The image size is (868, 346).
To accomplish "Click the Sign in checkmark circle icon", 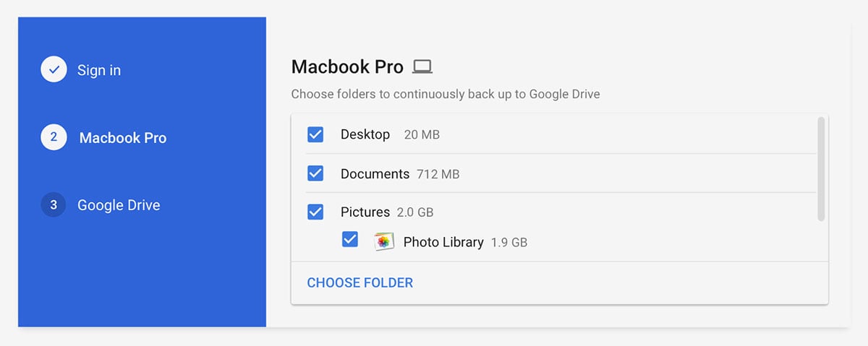I will pyautogui.click(x=54, y=70).
